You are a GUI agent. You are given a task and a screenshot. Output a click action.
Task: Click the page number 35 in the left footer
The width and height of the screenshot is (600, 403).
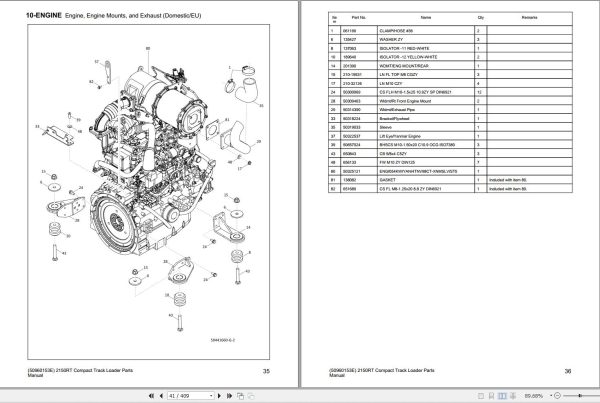pyautogui.click(x=266, y=371)
